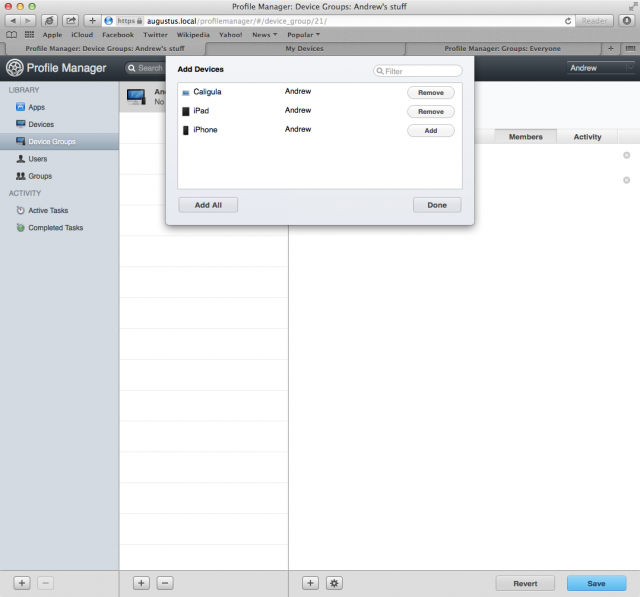Switch to the My Devices tab
This screenshot has height=597, width=640.
(x=304, y=49)
